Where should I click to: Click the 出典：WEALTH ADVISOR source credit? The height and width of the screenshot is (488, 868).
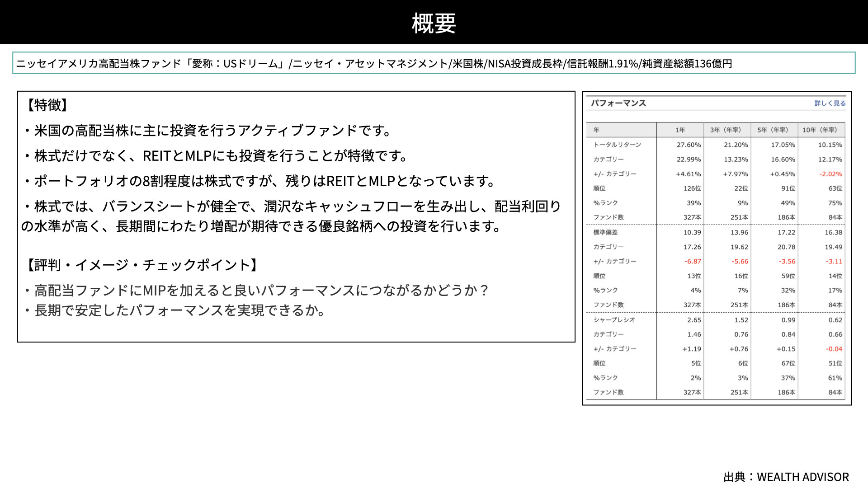786,477
